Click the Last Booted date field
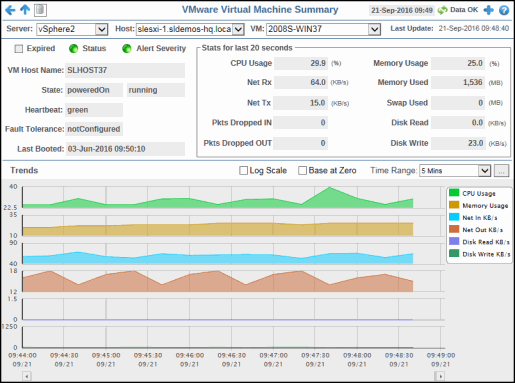The image size is (515, 383). point(125,149)
